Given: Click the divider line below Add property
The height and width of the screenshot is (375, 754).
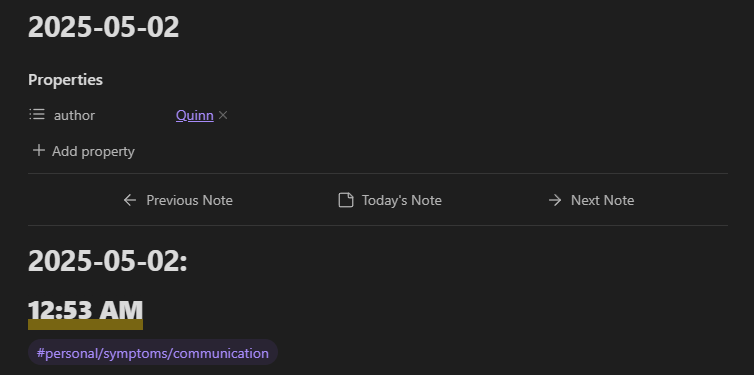Looking at the screenshot, I should [378, 173].
